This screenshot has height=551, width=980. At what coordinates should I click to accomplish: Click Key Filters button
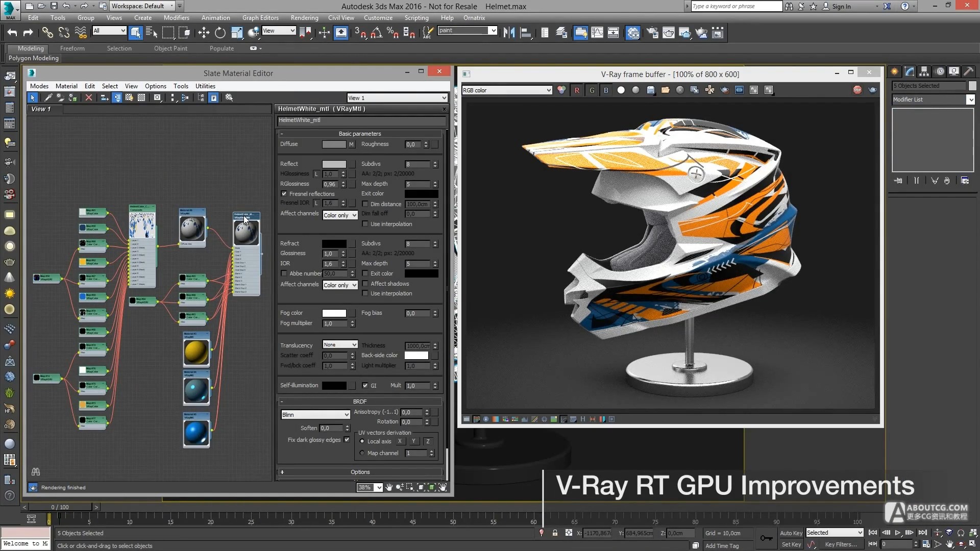tap(841, 544)
